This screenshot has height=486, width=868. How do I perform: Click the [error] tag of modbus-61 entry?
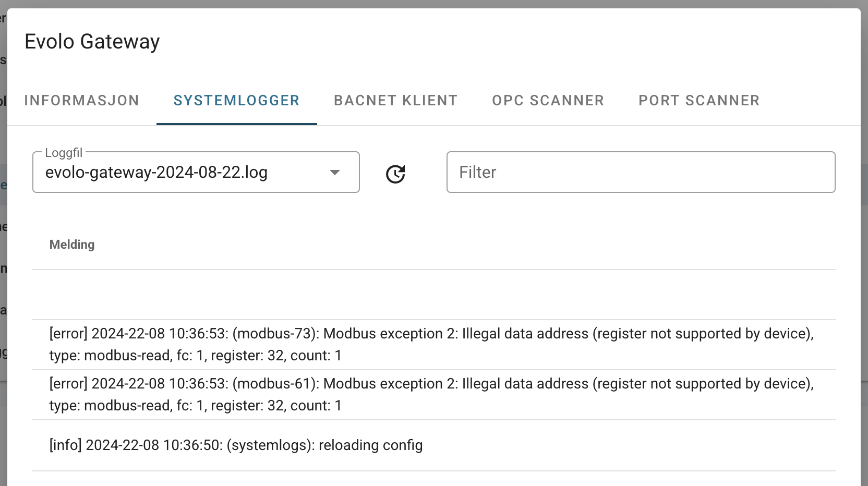click(68, 384)
